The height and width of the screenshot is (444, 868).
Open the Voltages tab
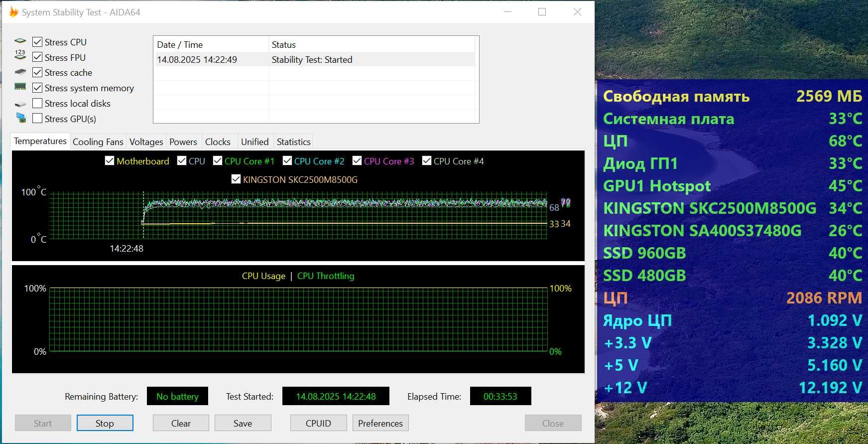(146, 142)
